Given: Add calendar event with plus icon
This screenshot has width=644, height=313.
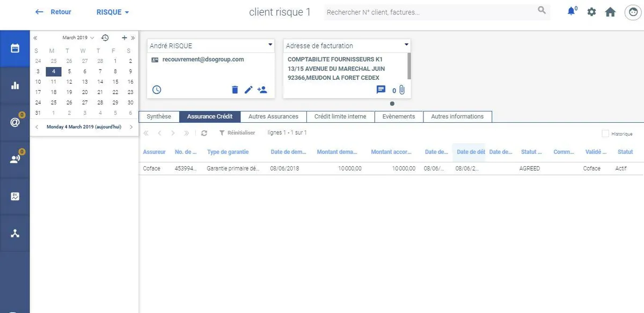Looking at the screenshot, I should pos(124,38).
